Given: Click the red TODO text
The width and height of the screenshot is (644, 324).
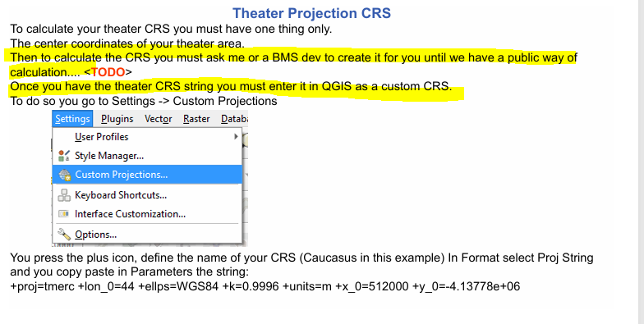Looking at the screenshot, I should pos(108,72).
